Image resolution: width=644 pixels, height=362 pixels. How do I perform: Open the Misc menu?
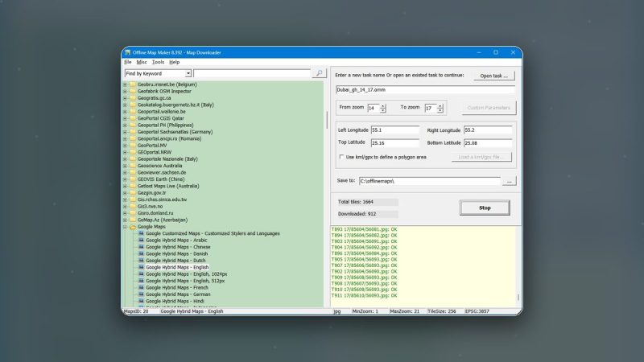(x=142, y=62)
